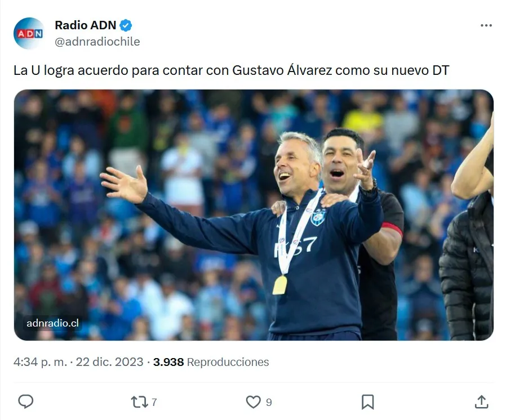506x420 pixels.
Task: Click the repost count 7
Action: tap(154, 403)
